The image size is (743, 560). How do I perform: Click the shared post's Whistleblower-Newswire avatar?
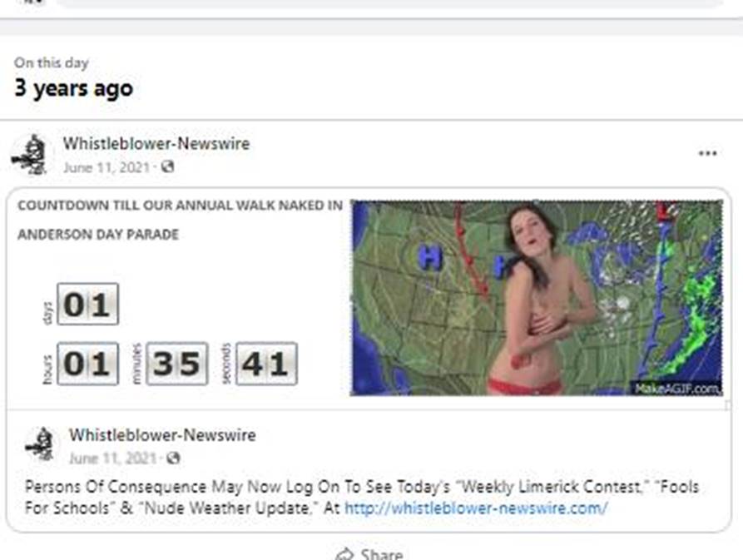click(x=40, y=444)
